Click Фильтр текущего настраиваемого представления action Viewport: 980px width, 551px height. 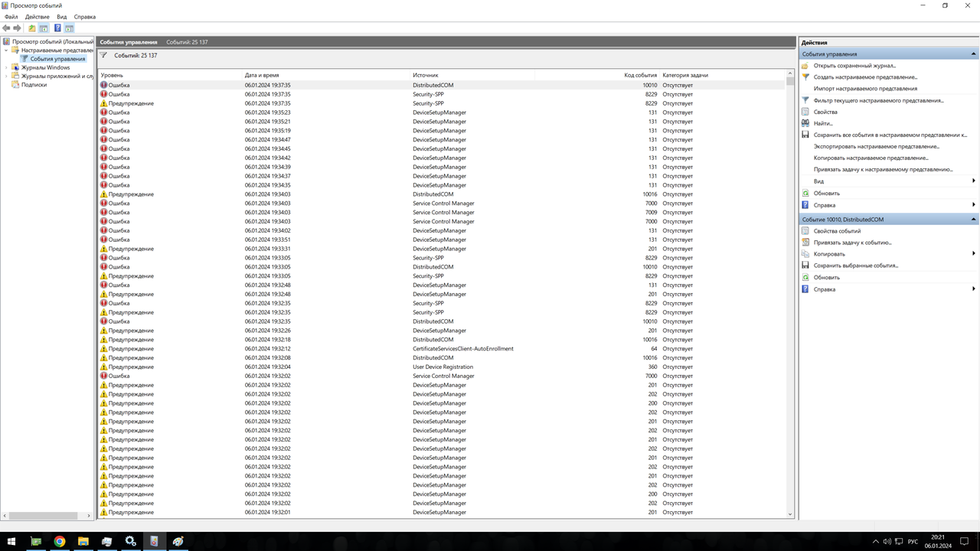click(x=878, y=100)
